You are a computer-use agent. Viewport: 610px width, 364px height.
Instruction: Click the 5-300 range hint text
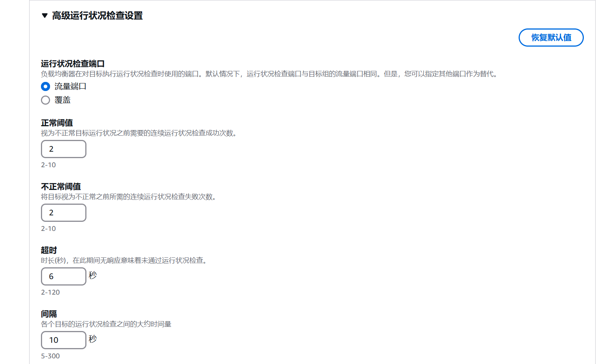pyautogui.click(x=50, y=356)
